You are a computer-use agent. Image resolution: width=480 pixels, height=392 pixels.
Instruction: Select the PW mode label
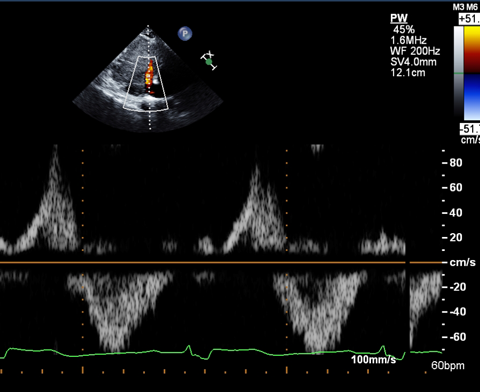399,18
